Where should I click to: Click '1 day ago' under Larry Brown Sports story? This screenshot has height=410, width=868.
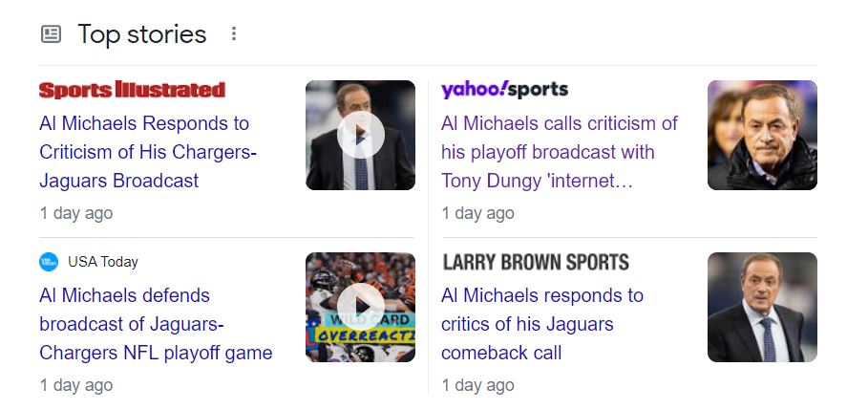[477, 385]
